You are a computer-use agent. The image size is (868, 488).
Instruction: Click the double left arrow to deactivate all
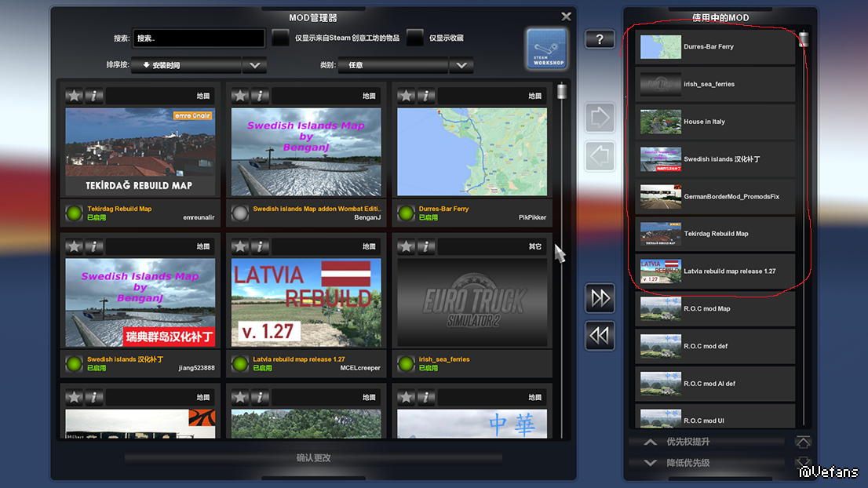tap(600, 335)
